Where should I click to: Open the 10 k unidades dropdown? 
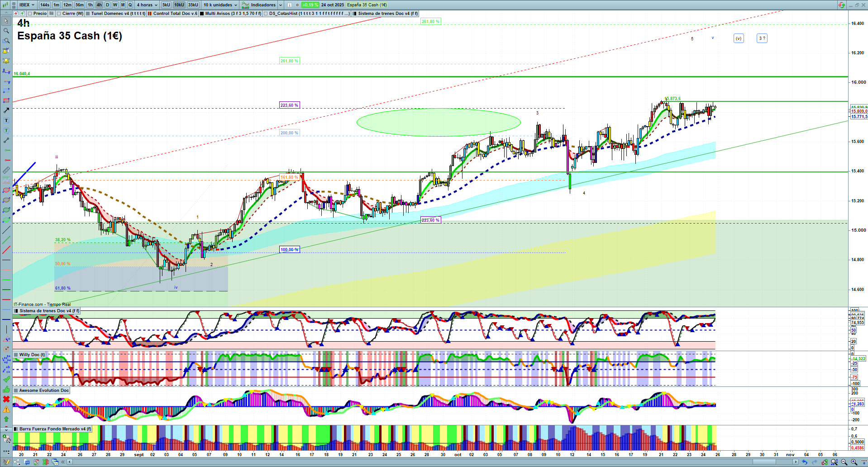tap(220, 5)
